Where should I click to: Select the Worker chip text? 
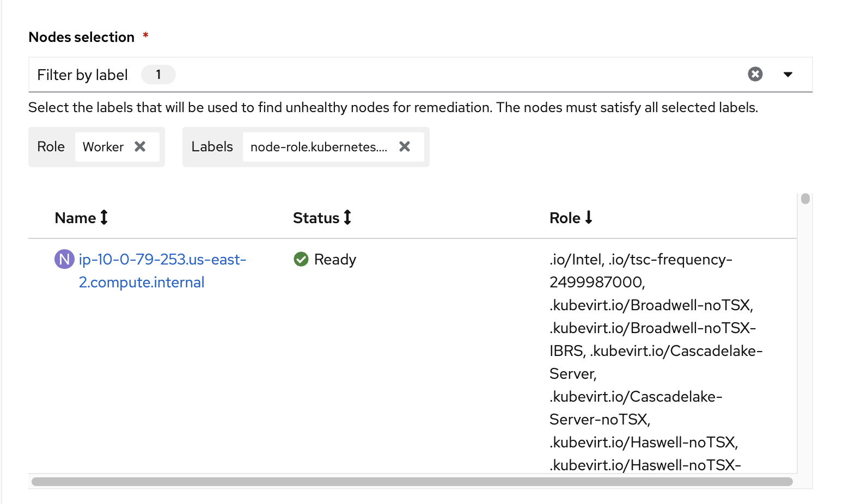coord(103,147)
